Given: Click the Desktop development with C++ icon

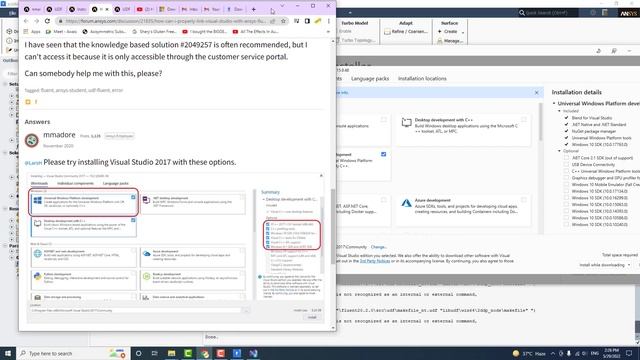Looking at the screenshot, I should point(406,122).
